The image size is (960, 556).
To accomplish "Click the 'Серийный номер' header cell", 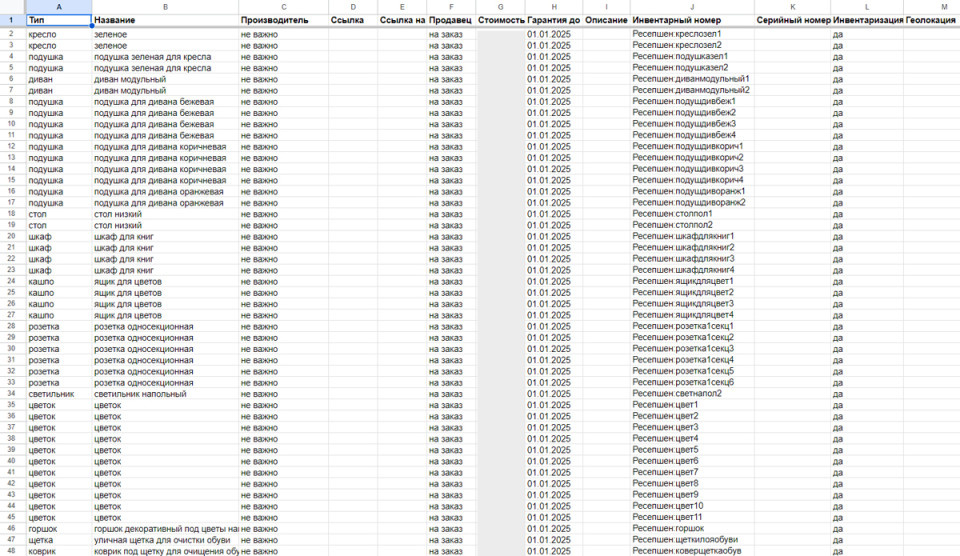I will point(792,20).
